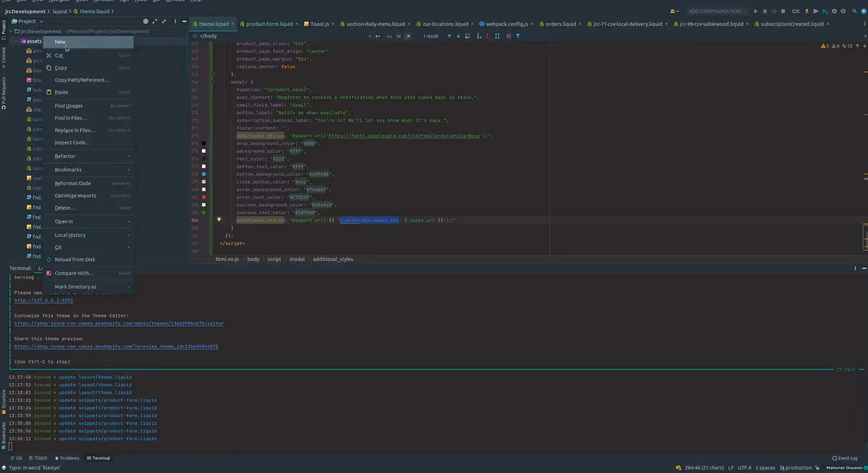Click Expand All icon in Project panel
The image size is (868, 473).
point(155,21)
